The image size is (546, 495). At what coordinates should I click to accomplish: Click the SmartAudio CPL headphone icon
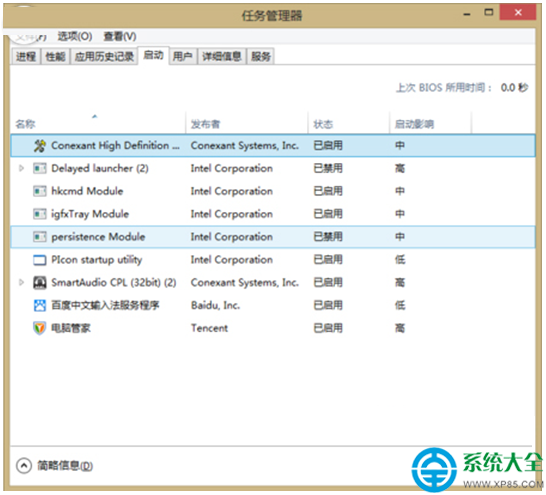tap(40, 282)
